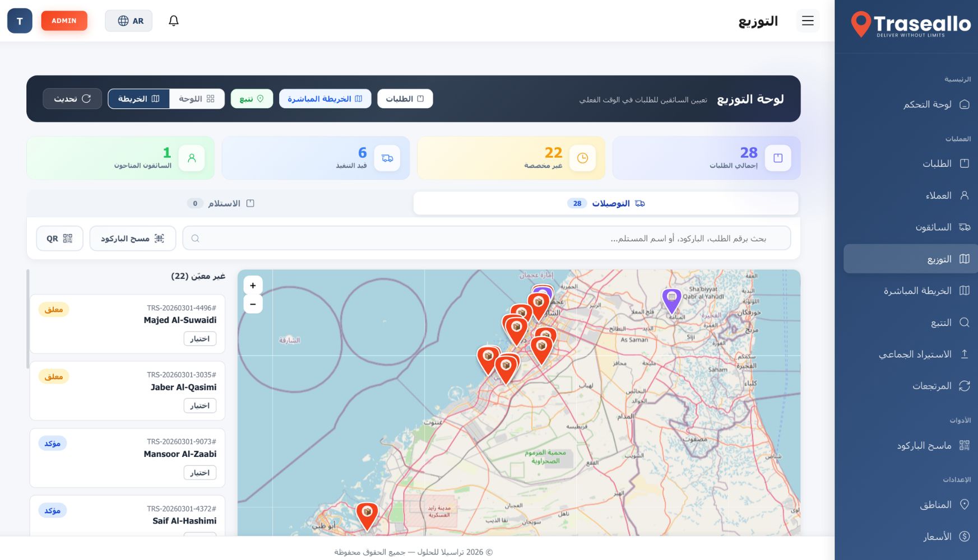
Task: Switch to the اللوحة board view toggle
Action: point(197,99)
